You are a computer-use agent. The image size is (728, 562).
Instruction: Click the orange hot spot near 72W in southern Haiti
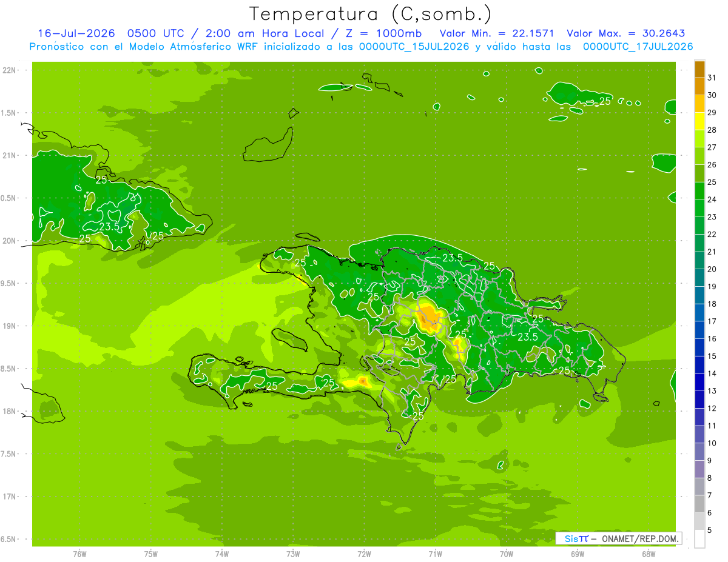pyautogui.click(x=362, y=381)
